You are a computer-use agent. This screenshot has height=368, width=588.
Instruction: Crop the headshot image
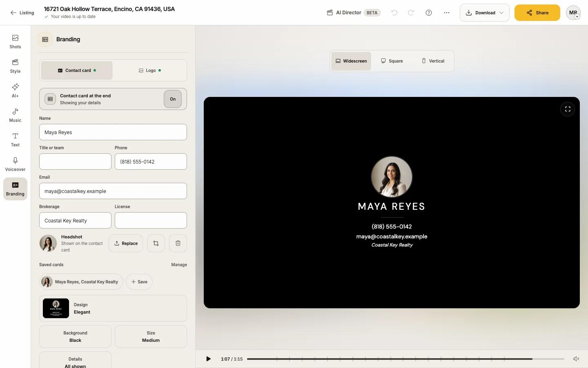click(156, 243)
